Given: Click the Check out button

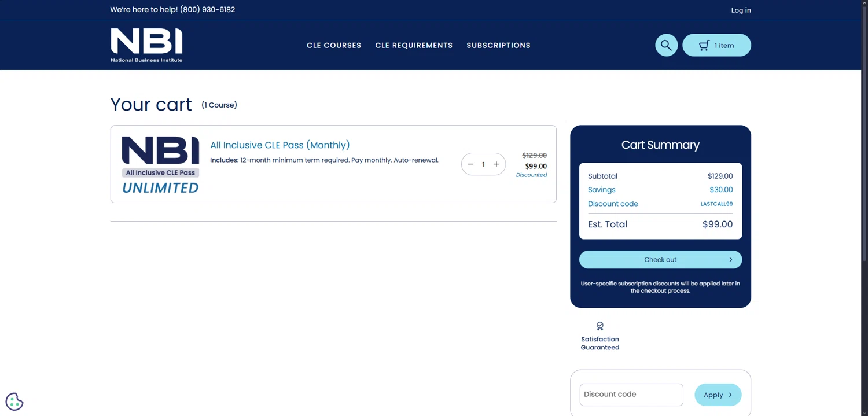Looking at the screenshot, I should [x=660, y=260].
